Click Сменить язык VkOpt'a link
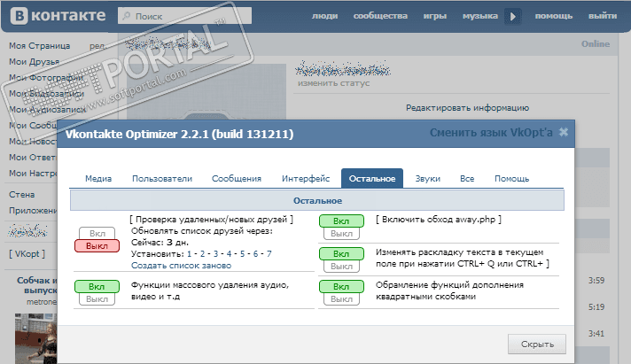The image size is (631, 364). click(x=491, y=133)
